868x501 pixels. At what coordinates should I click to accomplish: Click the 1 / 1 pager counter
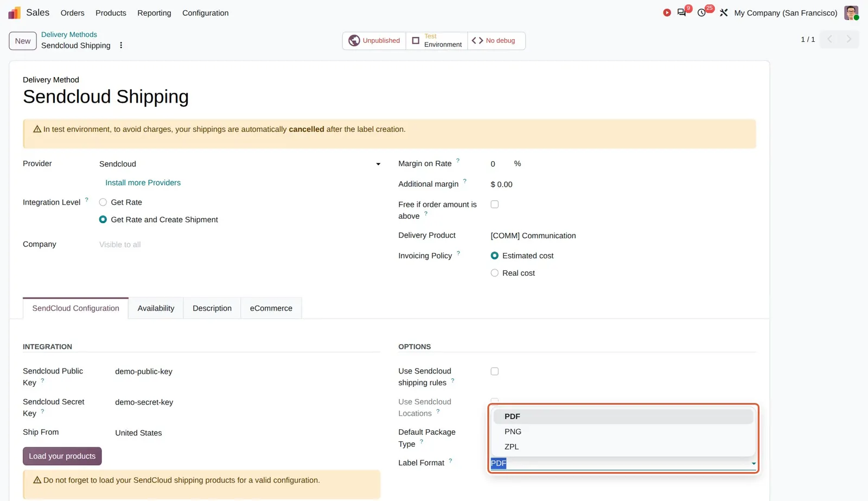(x=808, y=40)
